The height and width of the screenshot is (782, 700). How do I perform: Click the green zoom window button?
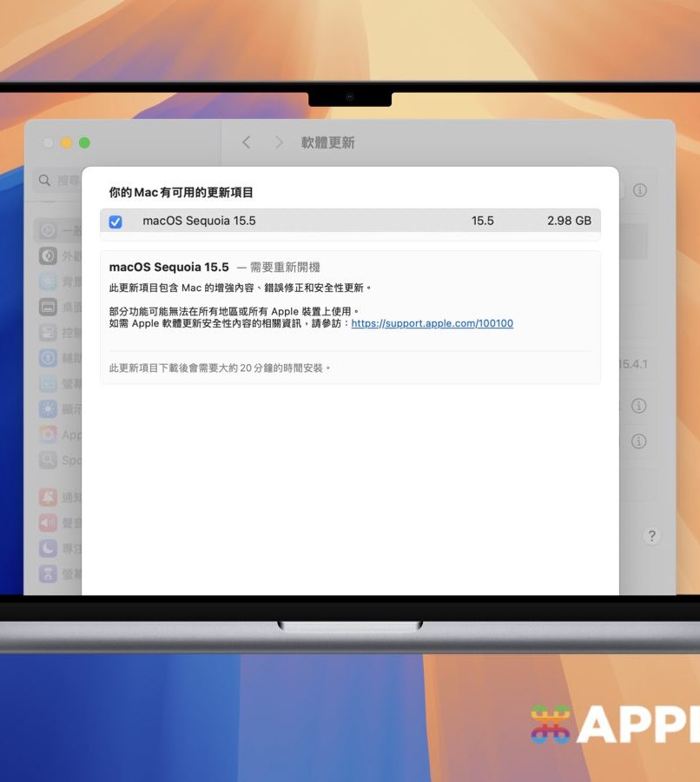[84, 142]
